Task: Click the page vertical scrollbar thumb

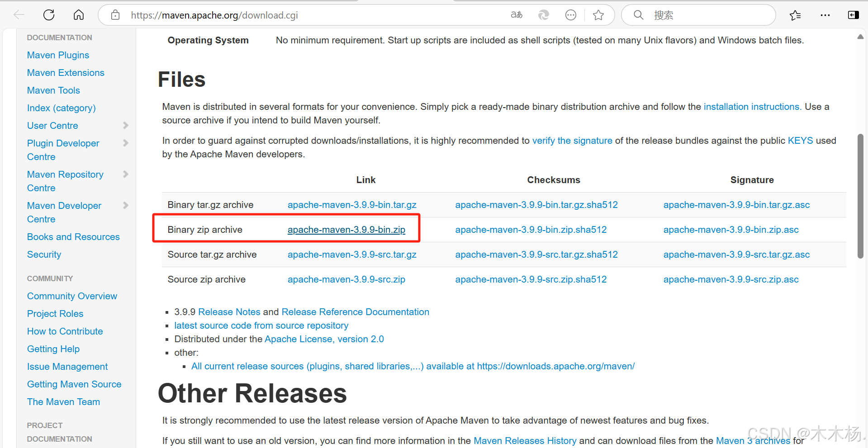Action: coord(860,196)
